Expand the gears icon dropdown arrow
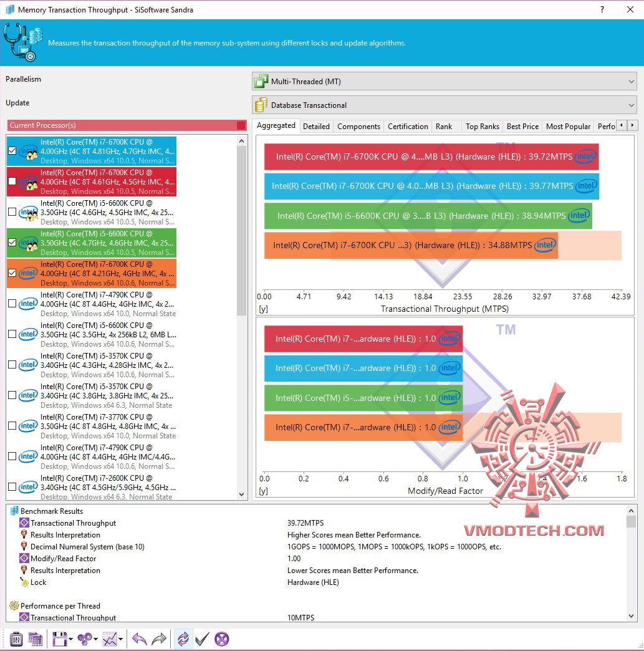Image resolution: width=644 pixels, height=651 pixels. pyautogui.click(x=95, y=639)
